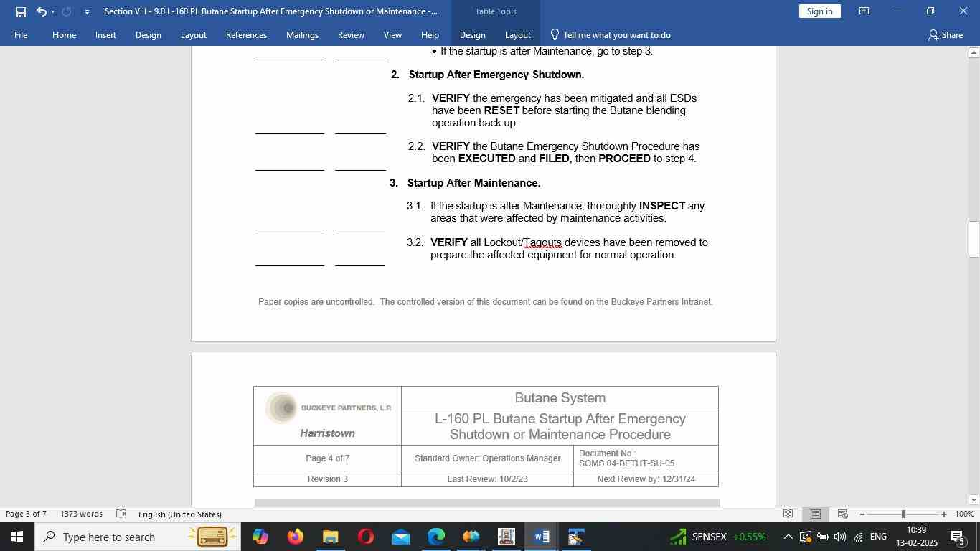
Task: Switch to Read Mode view
Action: tap(788, 514)
